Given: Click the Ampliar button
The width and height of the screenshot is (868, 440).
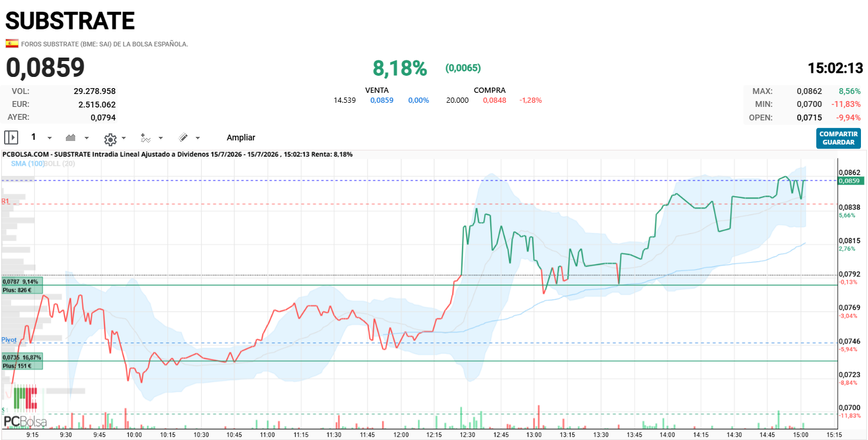Looking at the screenshot, I should click(x=241, y=137).
